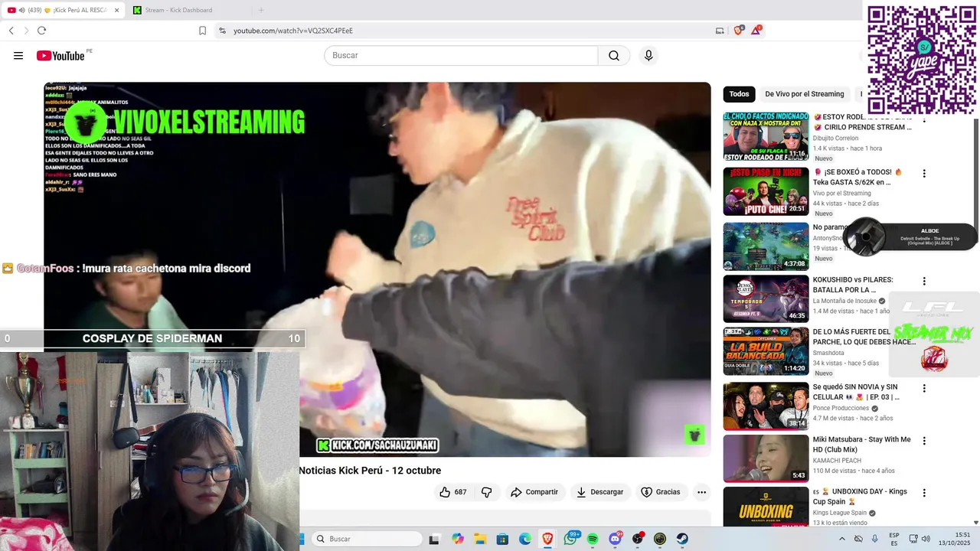The image size is (980, 551).
Task: Open options for KOKUSHIBO vs PILARES video
Action: 924,281
